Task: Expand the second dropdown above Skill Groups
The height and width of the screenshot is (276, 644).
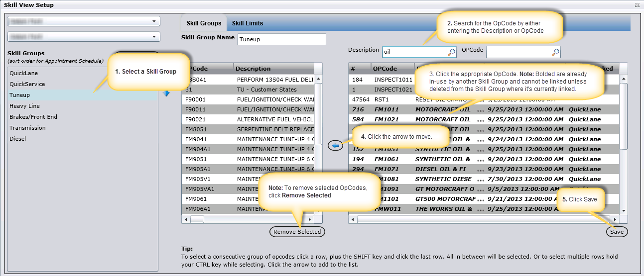Action: (83, 37)
